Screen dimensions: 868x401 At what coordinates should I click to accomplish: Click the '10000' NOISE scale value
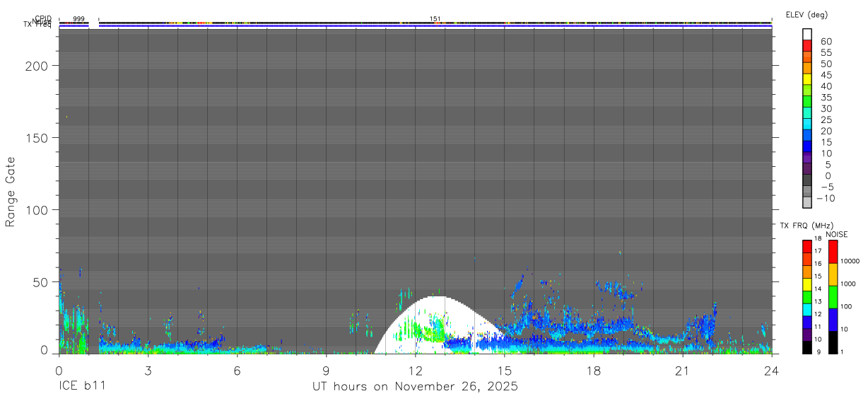click(850, 261)
